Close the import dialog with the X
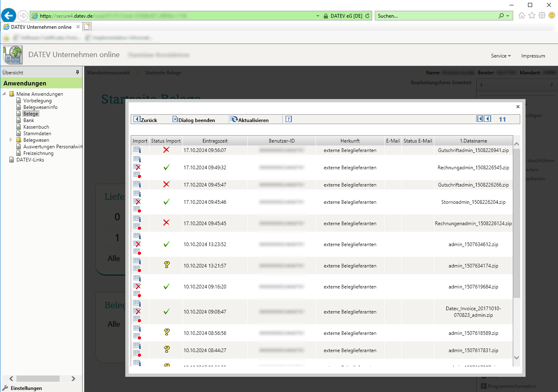The width and height of the screenshot is (558, 392). 518,106
